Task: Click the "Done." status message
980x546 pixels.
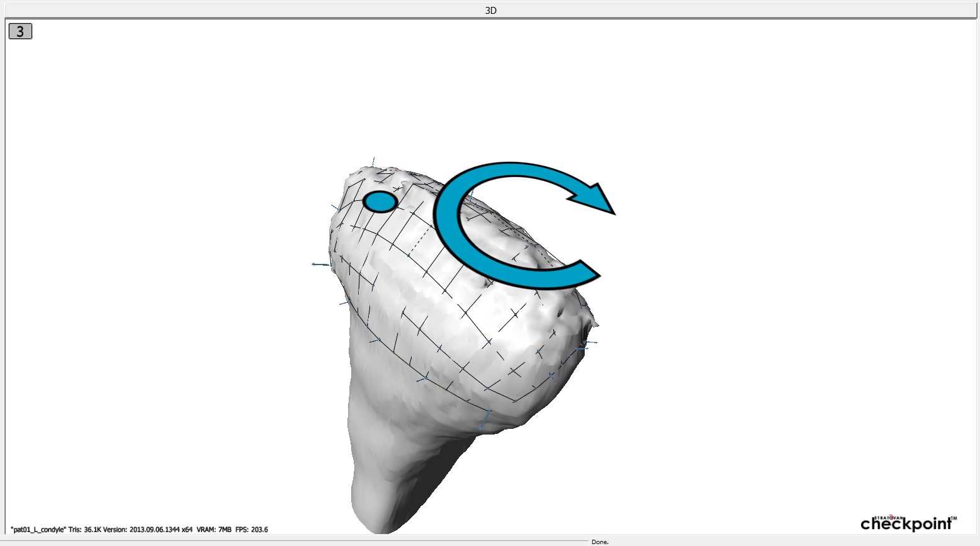Action: point(600,542)
